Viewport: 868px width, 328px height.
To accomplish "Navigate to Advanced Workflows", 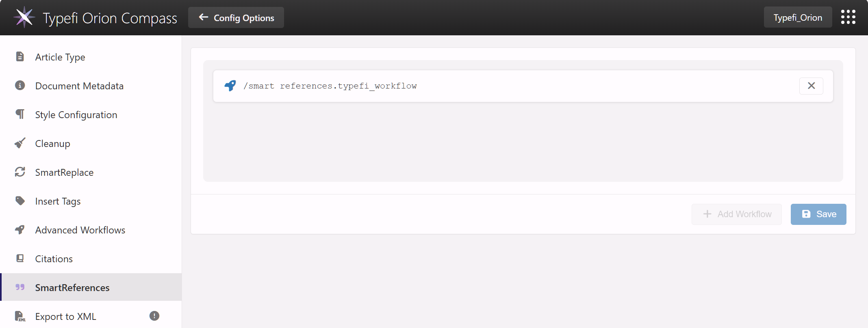I will tap(91, 230).
